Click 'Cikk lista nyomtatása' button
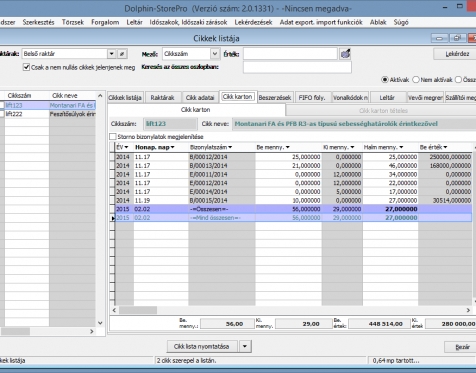Image resolution: width=476 pixels, height=373 pixels. (202, 346)
